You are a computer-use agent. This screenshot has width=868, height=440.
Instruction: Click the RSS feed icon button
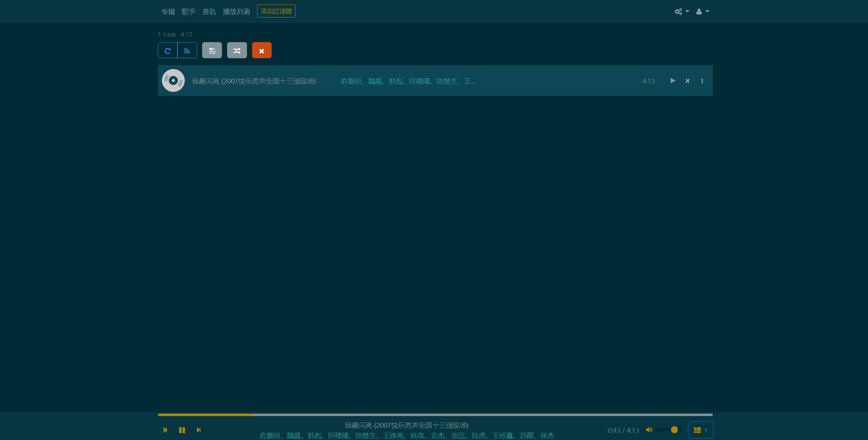pyautogui.click(x=187, y=51)
